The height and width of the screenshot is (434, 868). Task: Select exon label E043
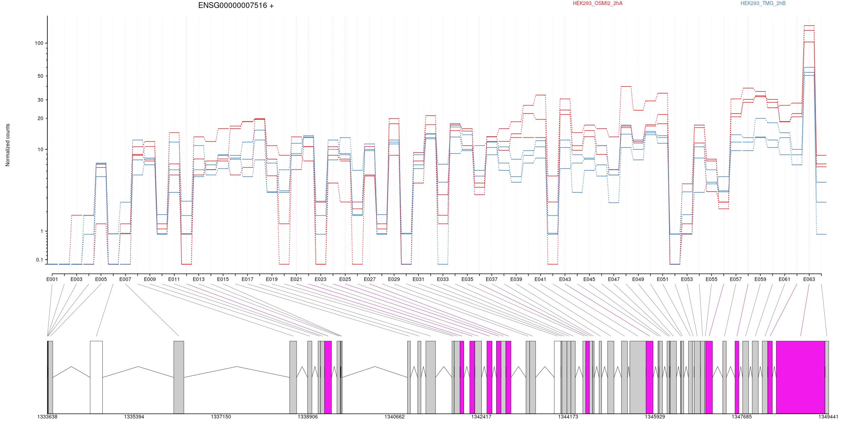click(x=565, y=279)
